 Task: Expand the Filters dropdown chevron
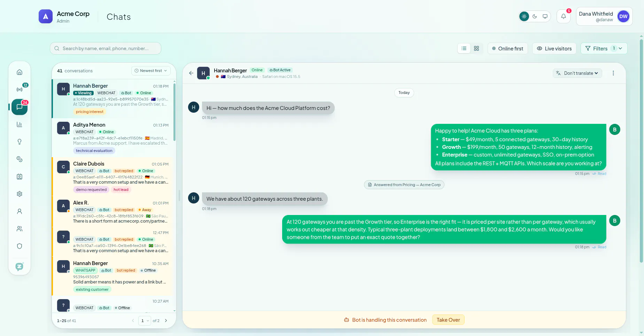(x=620, y=48)
